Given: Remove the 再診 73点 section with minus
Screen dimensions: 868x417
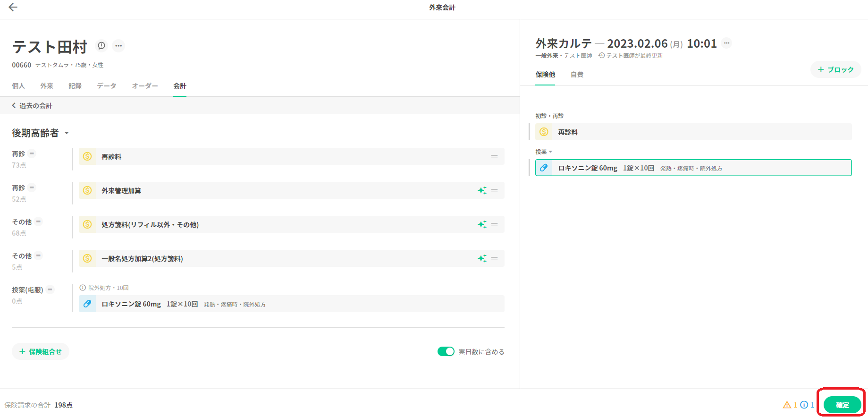Looking at the screenshot, I should [x=32, y=153].
